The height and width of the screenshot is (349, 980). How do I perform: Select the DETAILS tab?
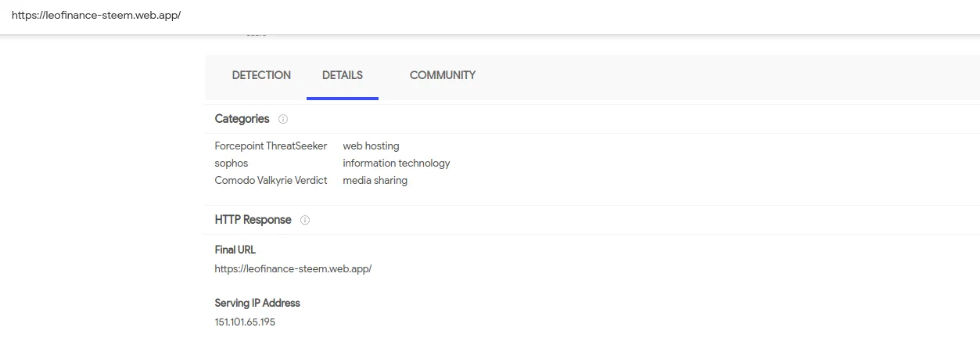pyautogui.click(x=343, y=76)
